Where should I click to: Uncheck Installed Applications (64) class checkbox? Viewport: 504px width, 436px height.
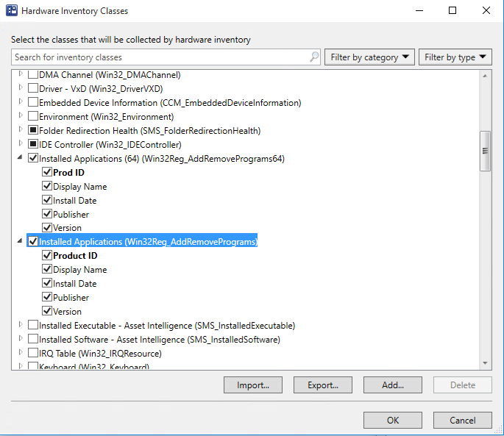pos(33,158)
